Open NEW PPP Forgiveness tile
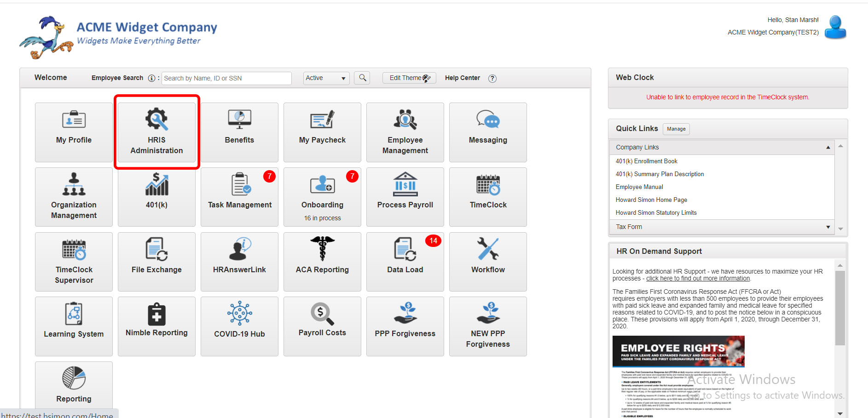Viewport: 868px width, 418px height. tap(488, 326)
